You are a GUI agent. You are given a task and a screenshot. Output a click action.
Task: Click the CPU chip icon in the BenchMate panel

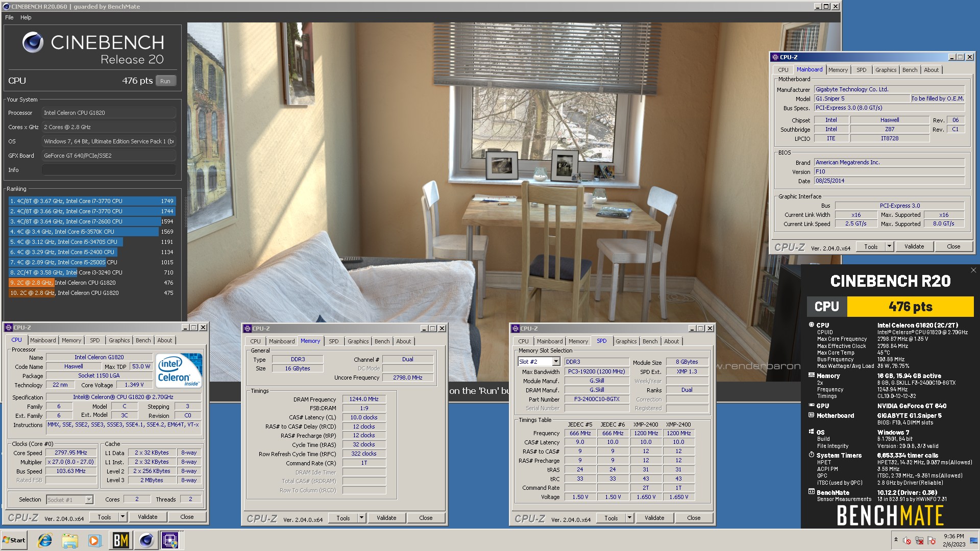812,325
